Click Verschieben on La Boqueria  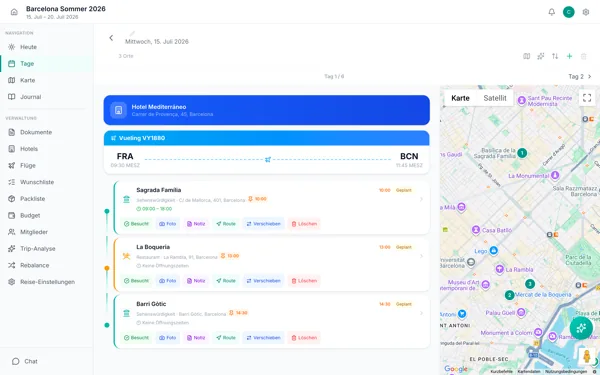pos(264,281)
